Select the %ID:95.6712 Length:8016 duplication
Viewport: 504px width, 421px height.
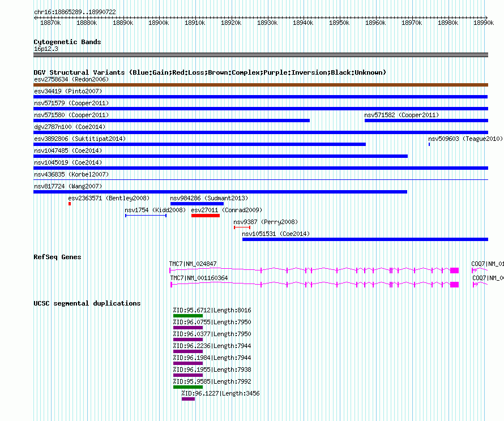pos(212,310)
